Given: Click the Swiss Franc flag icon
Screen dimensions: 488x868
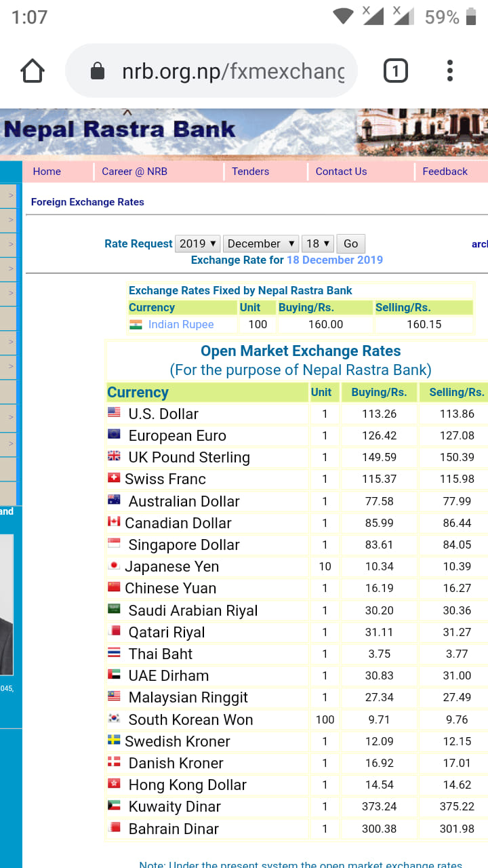Looking at the screenshot, I should click(x=114, y=477).
